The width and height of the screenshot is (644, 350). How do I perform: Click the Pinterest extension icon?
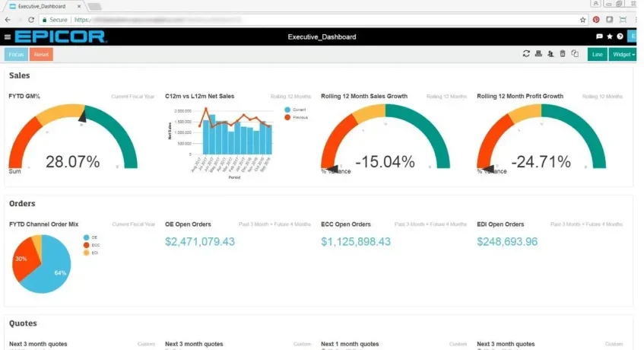click(596, 20)
